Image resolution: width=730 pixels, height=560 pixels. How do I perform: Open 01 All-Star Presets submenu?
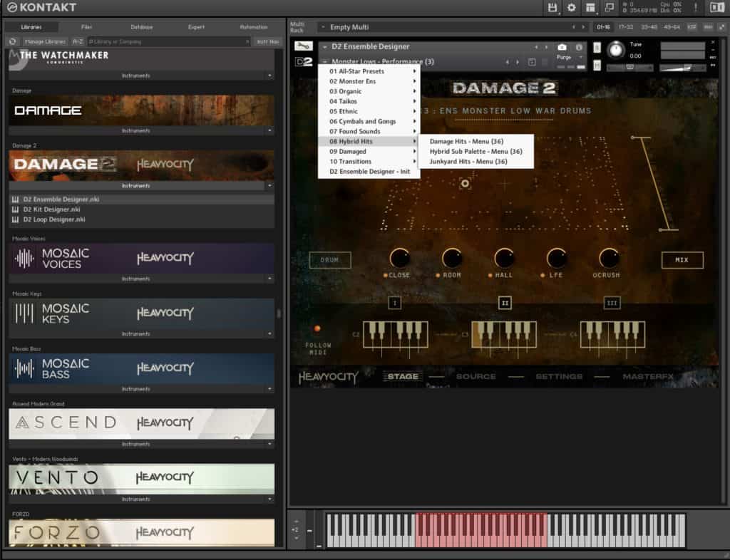(x=369, y=71)
